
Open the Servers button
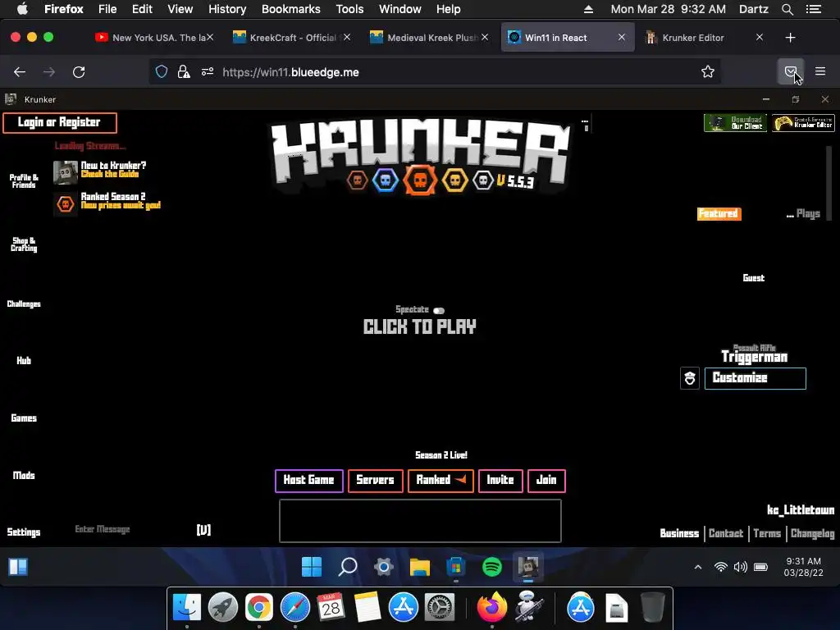(x=376, y=481)
